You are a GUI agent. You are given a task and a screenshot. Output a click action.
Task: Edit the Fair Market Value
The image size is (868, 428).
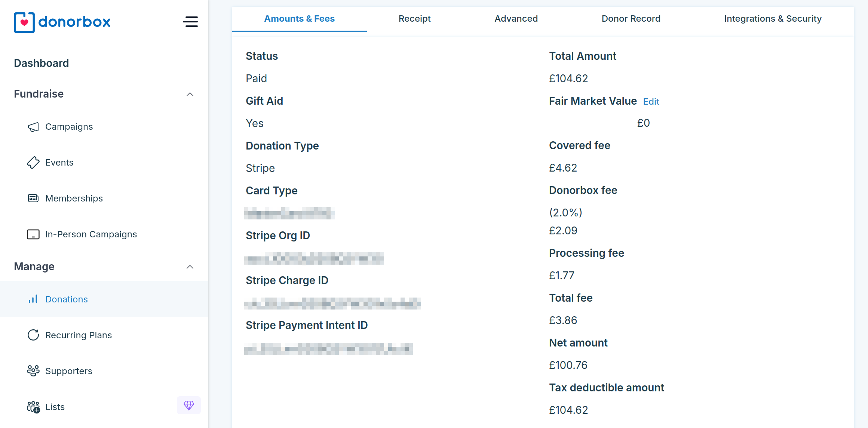click(x=651, y=101)
